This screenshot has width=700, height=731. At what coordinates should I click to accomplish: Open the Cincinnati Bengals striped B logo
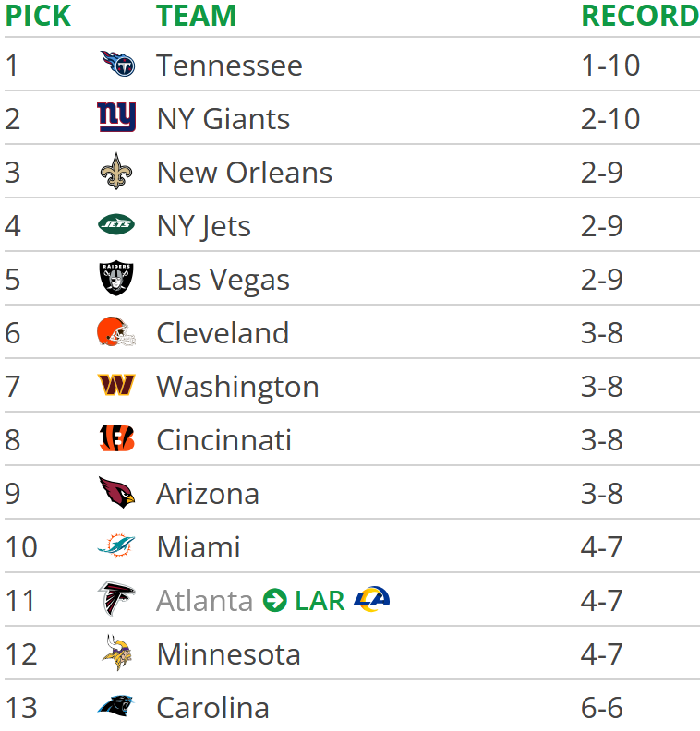coord(116,438)
